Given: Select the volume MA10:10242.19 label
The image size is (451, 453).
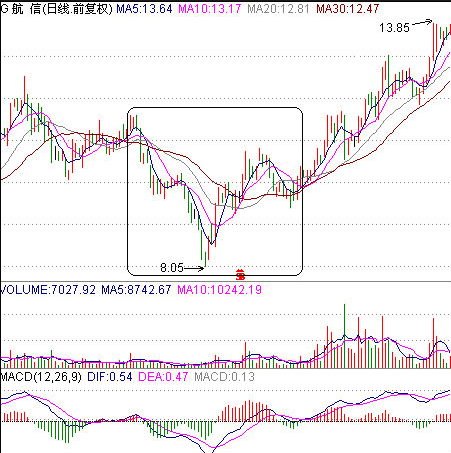Looking at the screenshot, I should coord(219,289).
